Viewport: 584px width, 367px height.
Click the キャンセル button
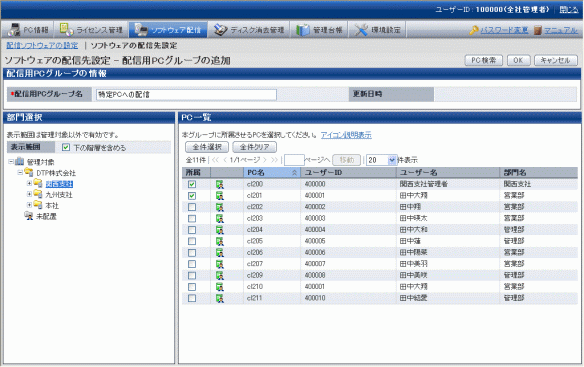coord(556,60)
